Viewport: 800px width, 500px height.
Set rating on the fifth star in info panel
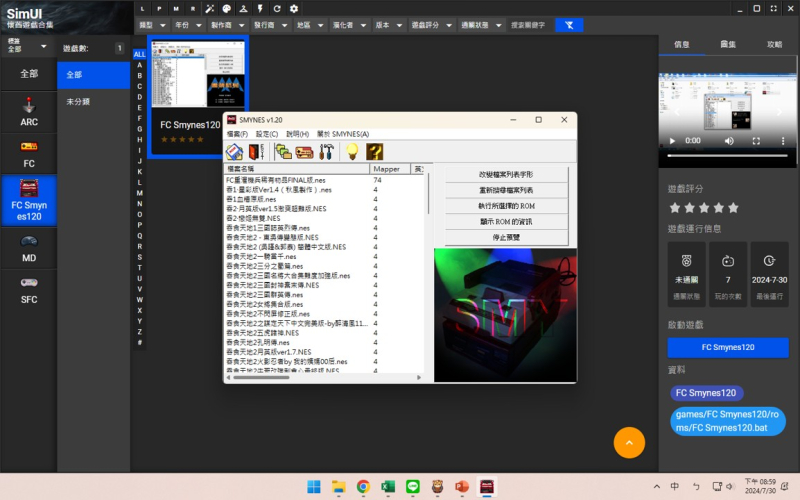pos(734,208)
